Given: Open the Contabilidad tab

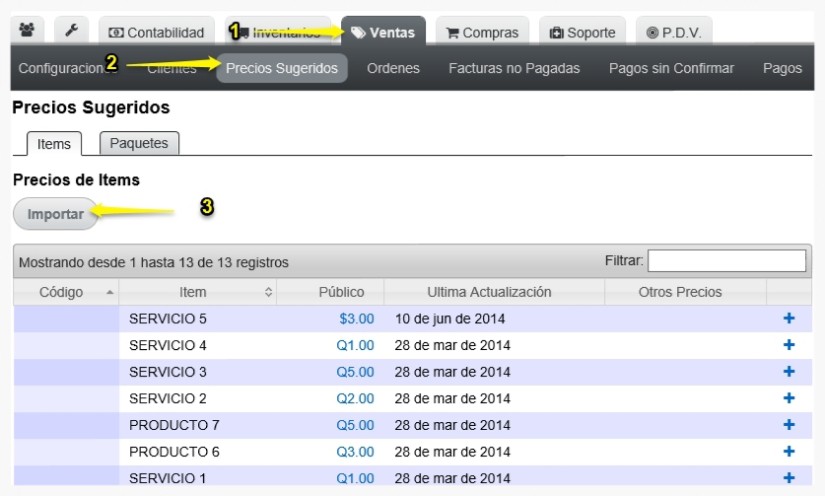Looking at the screenshot, I should tap(156, 32).
